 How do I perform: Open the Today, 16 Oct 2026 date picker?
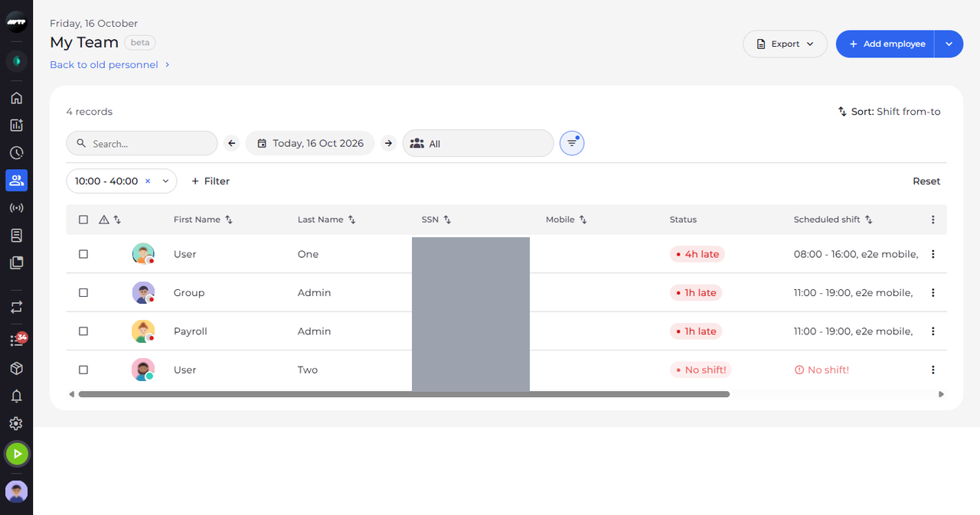point(310,143)
